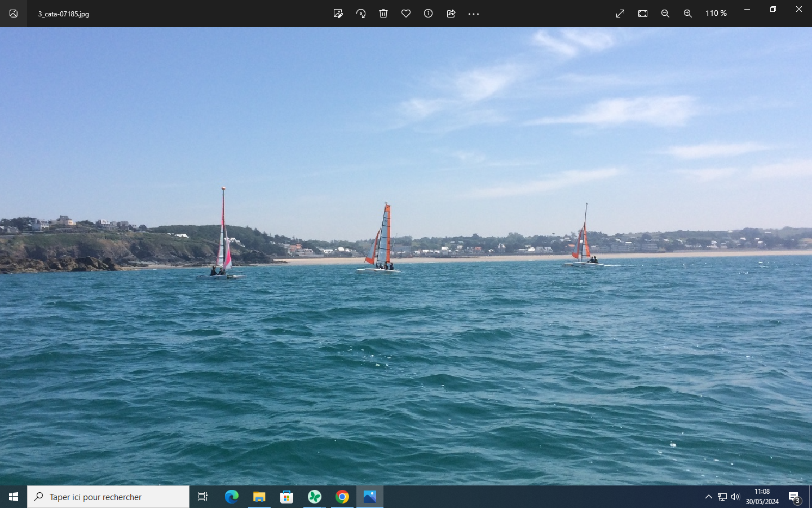Rotate the photo with the rotate icon

tap(361, 14)
